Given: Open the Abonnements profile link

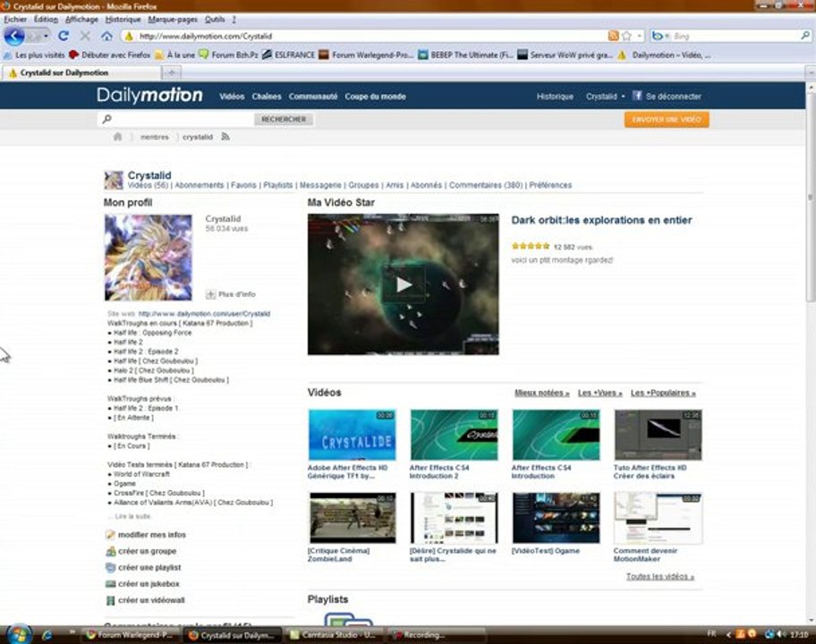Looking at the screenshot, I should click(x=200, y=185).
